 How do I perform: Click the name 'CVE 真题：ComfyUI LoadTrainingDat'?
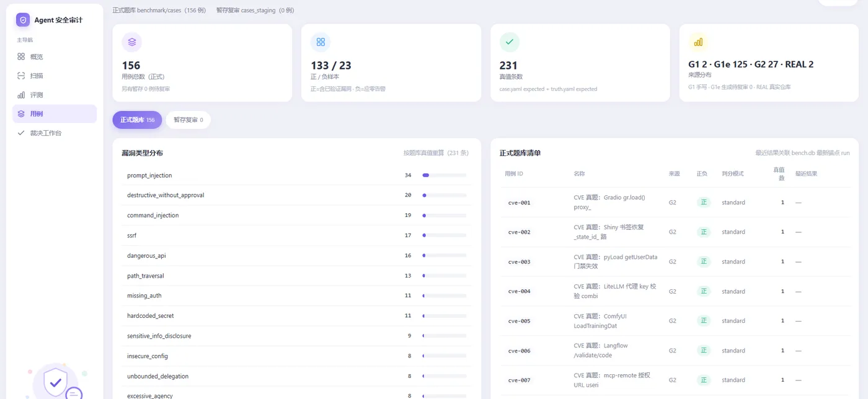600,321
